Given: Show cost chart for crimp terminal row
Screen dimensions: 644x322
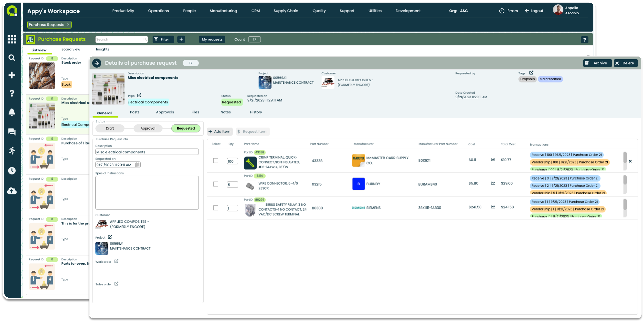Looking at the screenshot, I should point(492,160).
